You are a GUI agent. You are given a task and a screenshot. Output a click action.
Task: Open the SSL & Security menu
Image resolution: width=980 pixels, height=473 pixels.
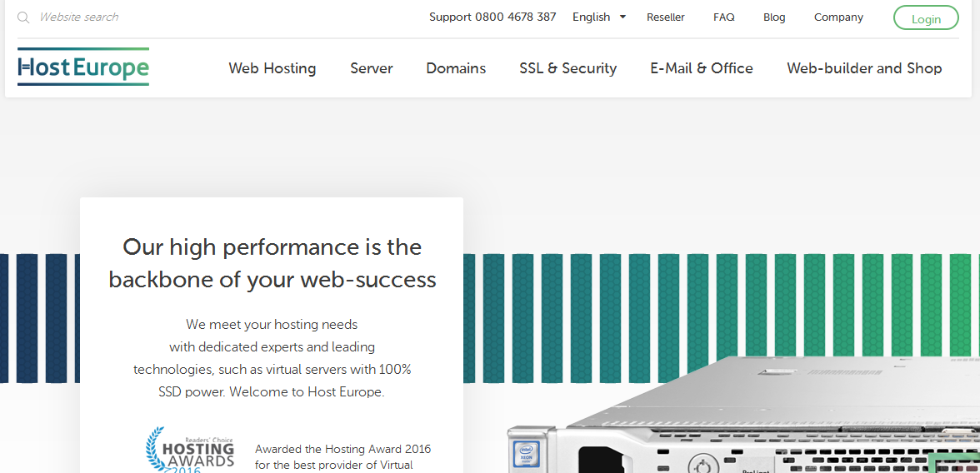coord(567,69)
